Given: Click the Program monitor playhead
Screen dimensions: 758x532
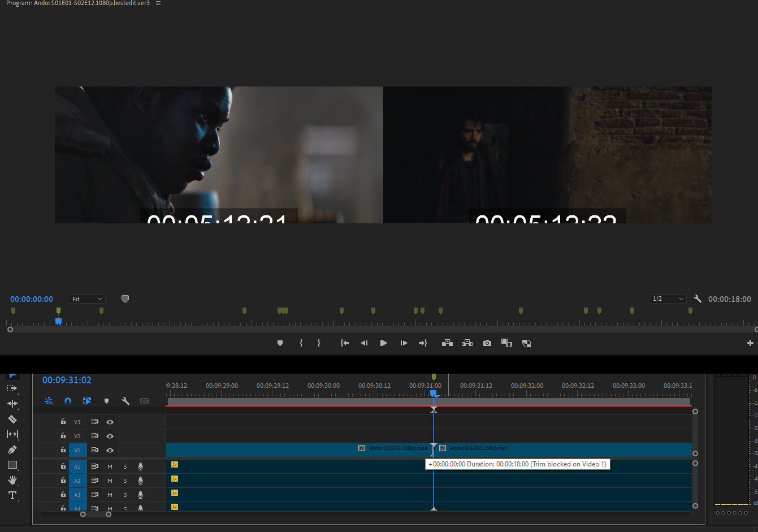Looking at the screenshot, I should 58,321.
